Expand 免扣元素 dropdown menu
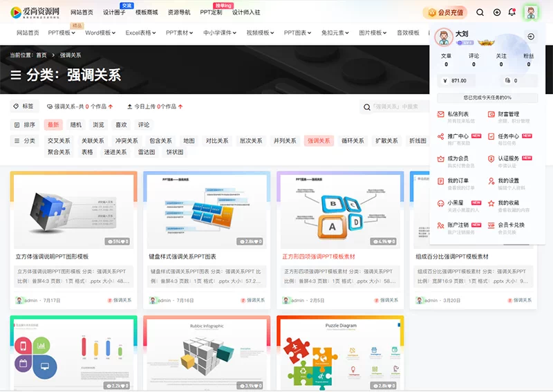The image size is (553, 392). pos(335,32)
